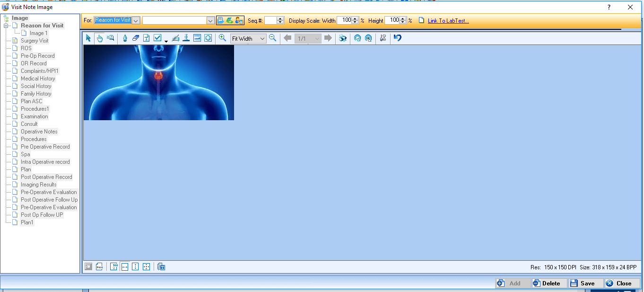
Task: Toggle fit-to-width view in bottom bar
Action: click(x=125, y=267)
